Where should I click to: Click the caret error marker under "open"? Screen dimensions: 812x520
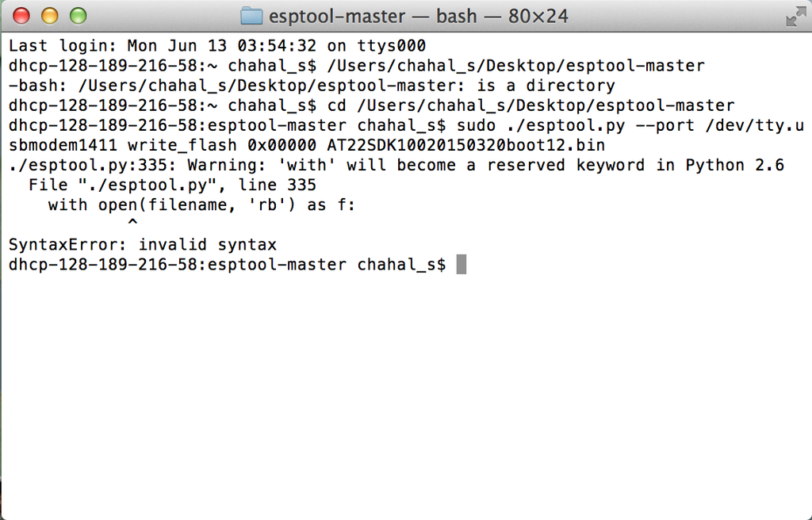coord(132,225)
